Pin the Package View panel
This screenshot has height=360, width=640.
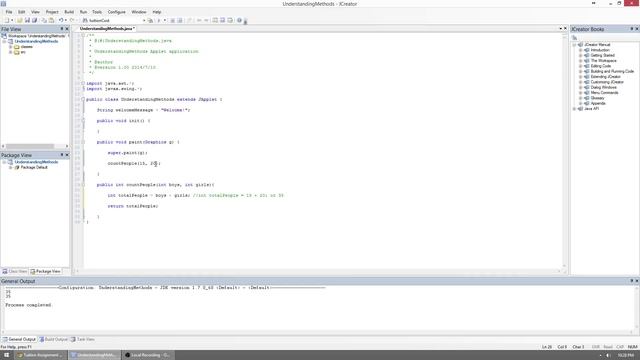tap(62, 155)
